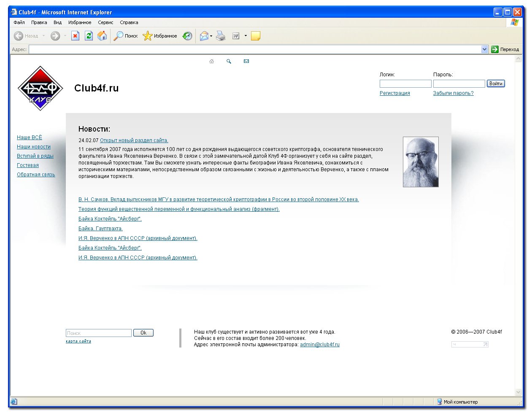Open Гостевая sidebar link
The image size is (532, 415).
pos(28,165)
